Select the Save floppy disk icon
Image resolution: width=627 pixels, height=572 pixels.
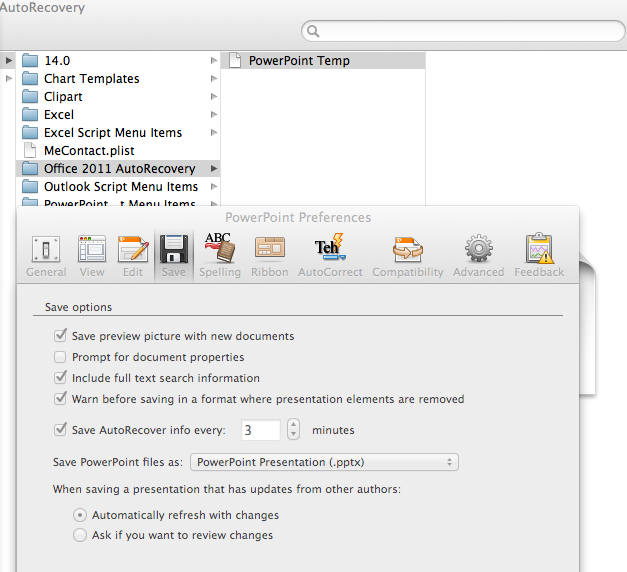tap(174, 249)
